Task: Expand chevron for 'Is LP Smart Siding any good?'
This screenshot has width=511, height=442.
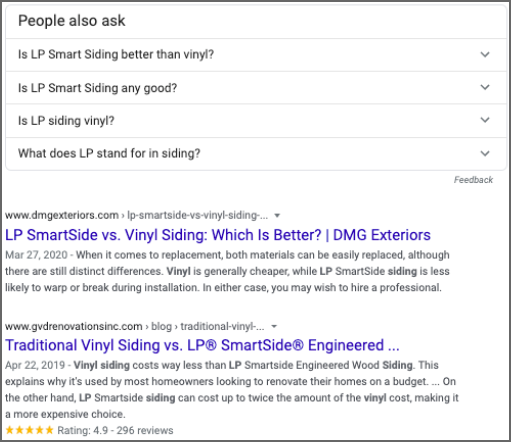Action: pos(485,87)
